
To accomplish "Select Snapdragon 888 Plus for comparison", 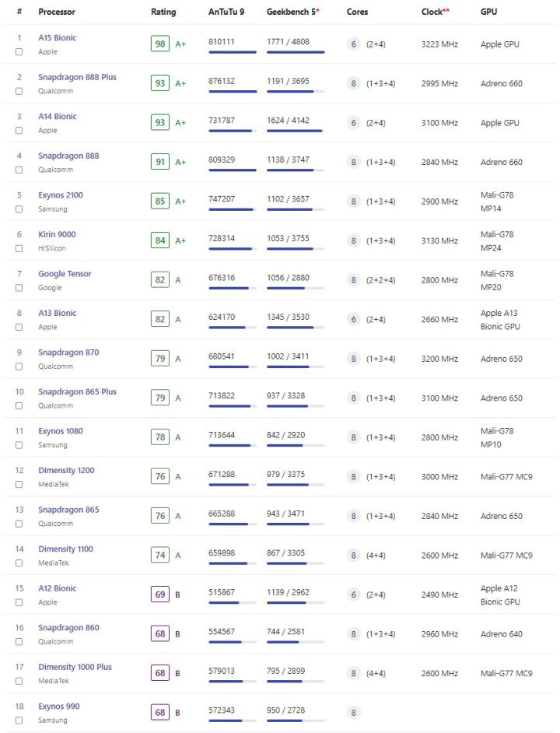I will 17,92.
